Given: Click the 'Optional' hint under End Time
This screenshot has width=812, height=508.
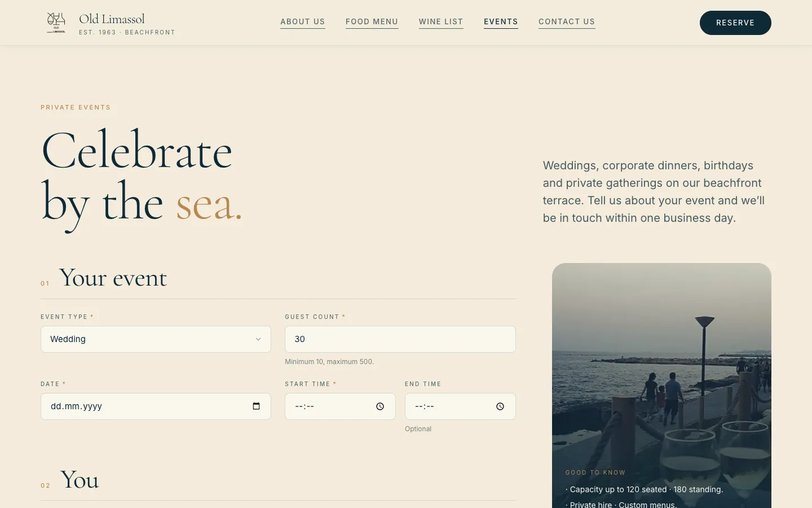Looking at the screenshot, I should 418,429.
